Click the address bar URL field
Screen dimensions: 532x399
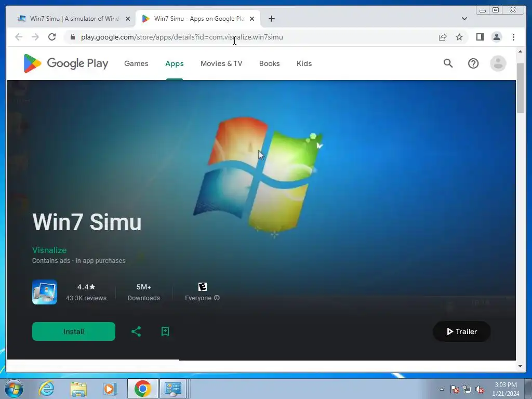coord(251,37)
